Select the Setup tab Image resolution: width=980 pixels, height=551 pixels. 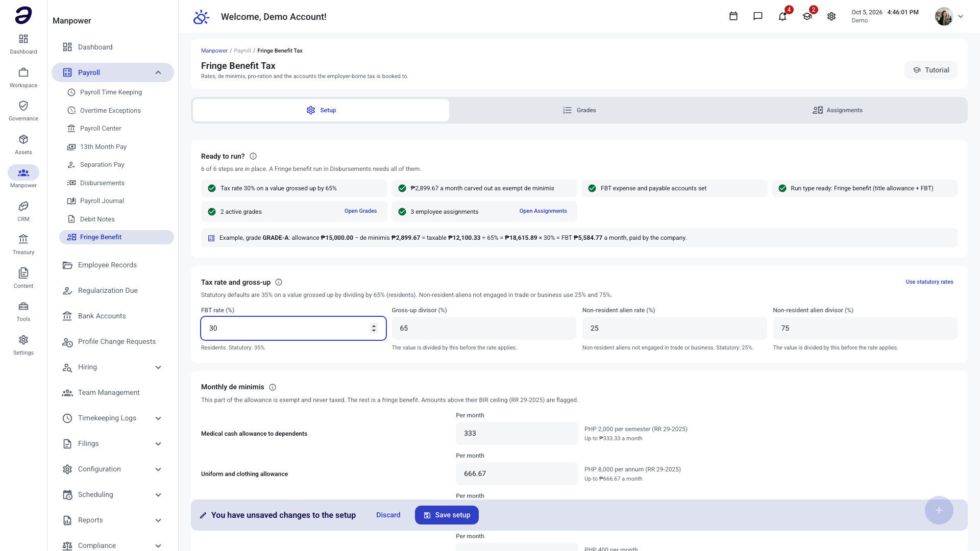pyautogui.click(x=321, y=110)
